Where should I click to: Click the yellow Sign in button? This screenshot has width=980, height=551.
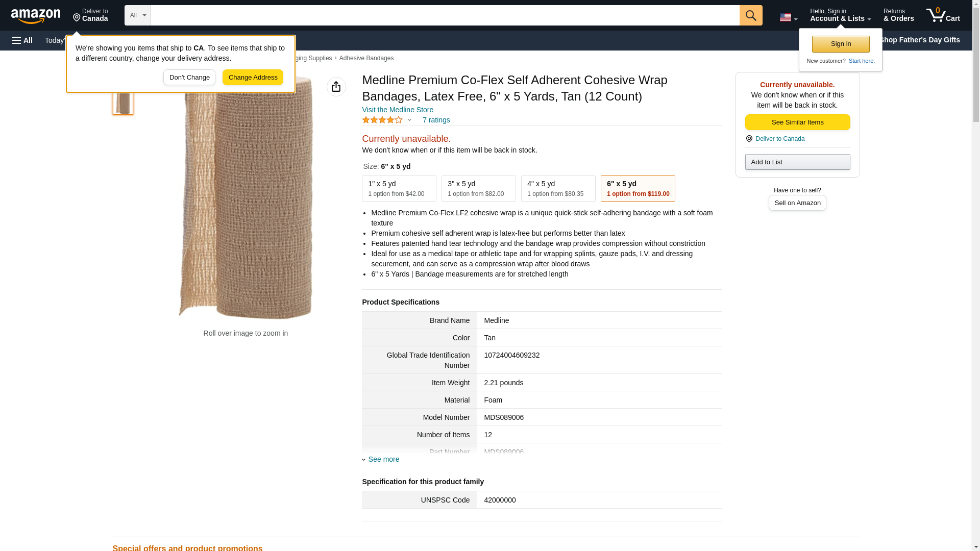(840, 44)
